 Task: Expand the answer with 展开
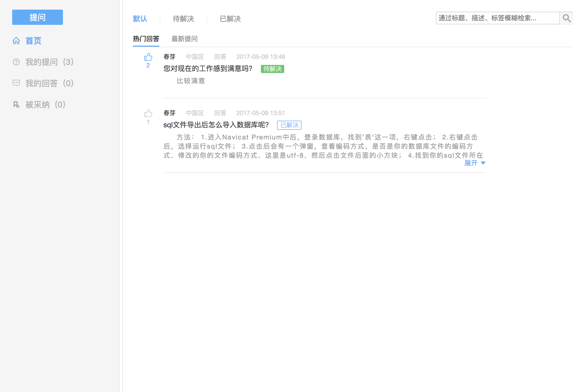tap(475, 163)
